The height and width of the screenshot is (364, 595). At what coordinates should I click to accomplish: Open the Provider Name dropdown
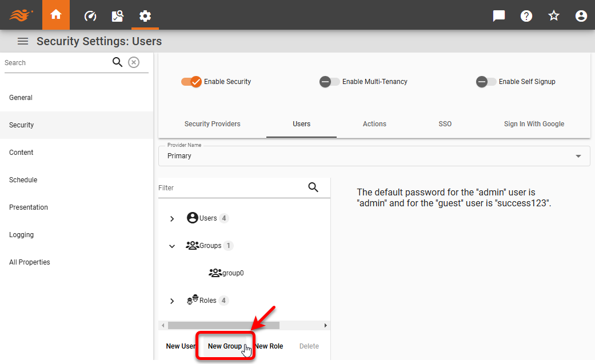tap(580, 155)
